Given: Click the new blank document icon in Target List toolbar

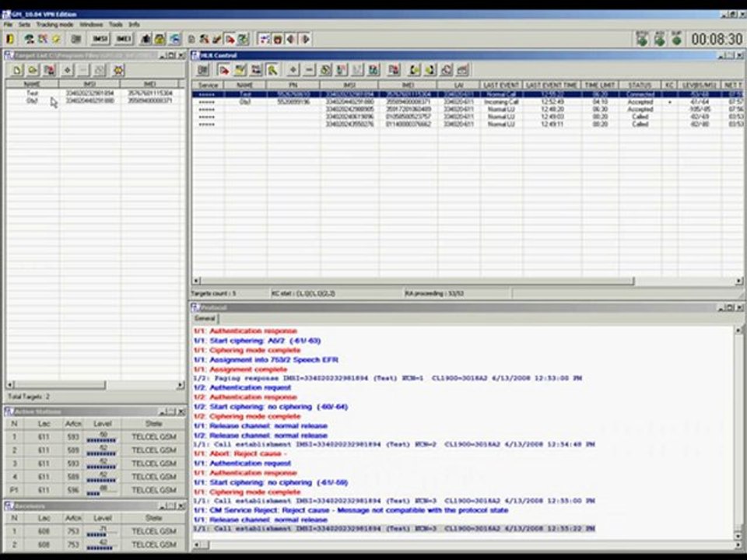Looking at the screenshot, I should click(17, 71).
